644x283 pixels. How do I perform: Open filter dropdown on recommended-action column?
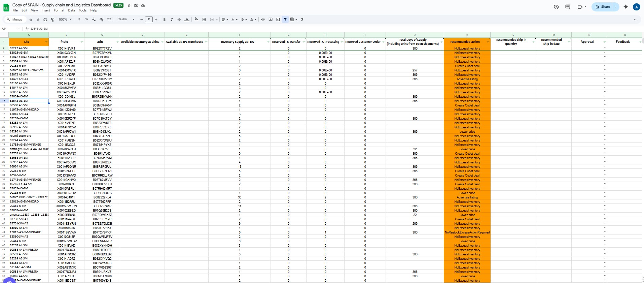pos(488,42)
